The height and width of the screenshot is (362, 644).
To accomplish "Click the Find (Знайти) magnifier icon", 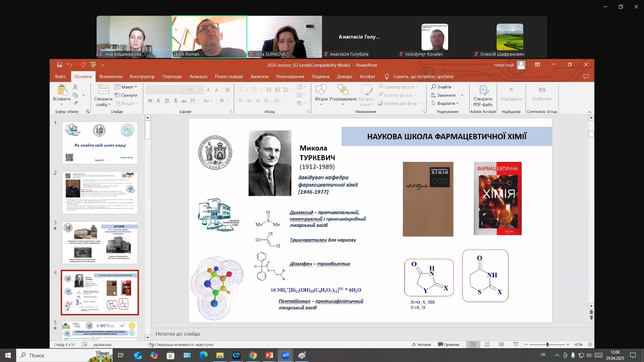I will coord(434,87).
